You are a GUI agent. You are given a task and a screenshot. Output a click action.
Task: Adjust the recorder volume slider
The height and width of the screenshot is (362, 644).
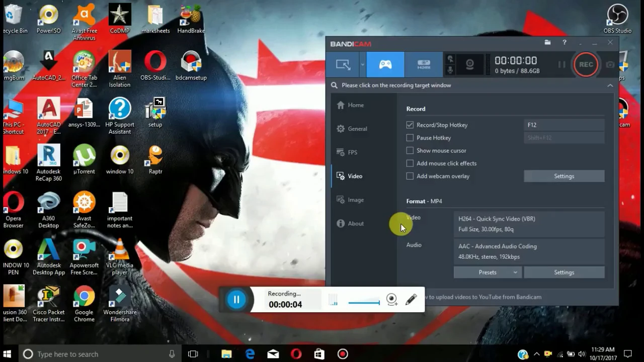[364, 302]
